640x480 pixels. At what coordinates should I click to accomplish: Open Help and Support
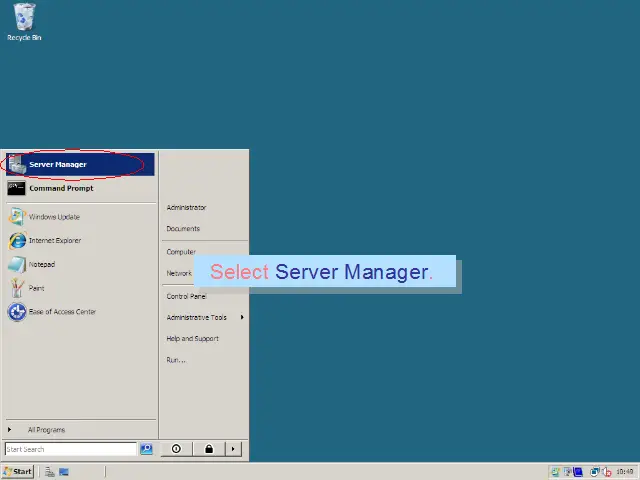192,338
